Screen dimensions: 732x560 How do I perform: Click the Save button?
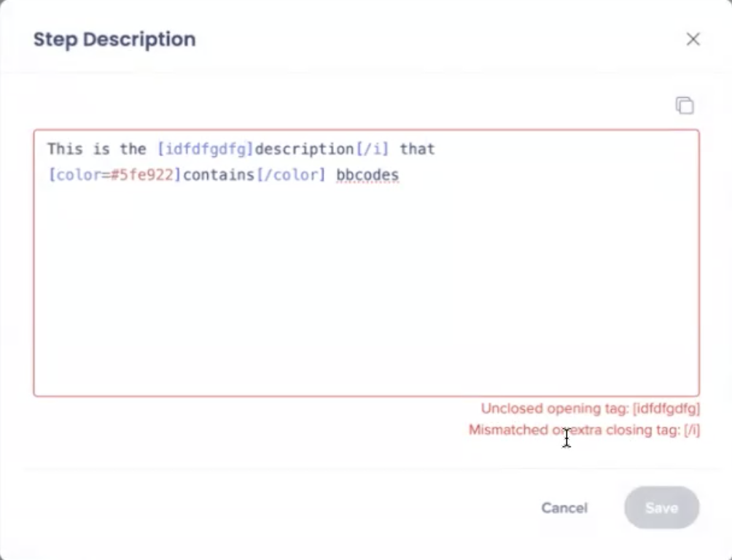point(661,507)
